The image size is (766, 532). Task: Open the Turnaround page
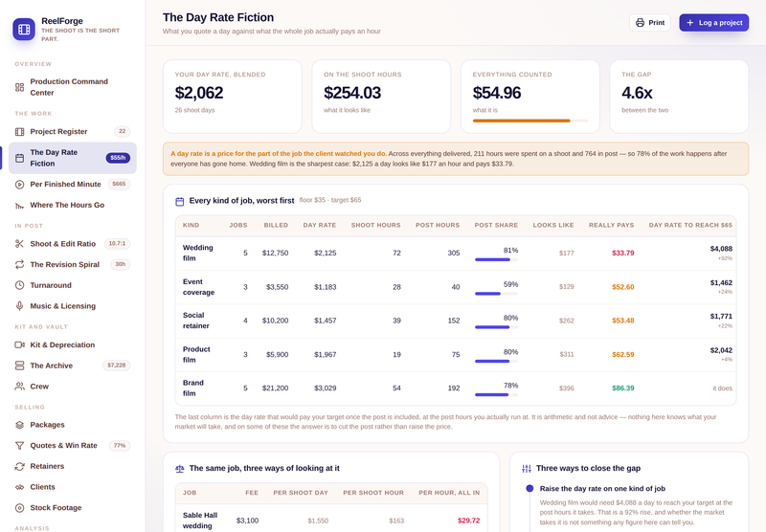click(73, 285)
